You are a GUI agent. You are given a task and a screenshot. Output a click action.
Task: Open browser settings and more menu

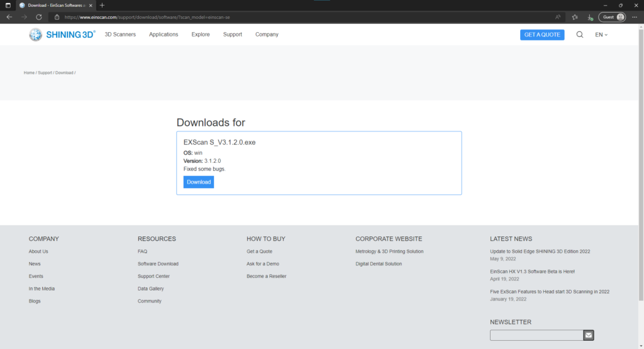coord(635,17)
